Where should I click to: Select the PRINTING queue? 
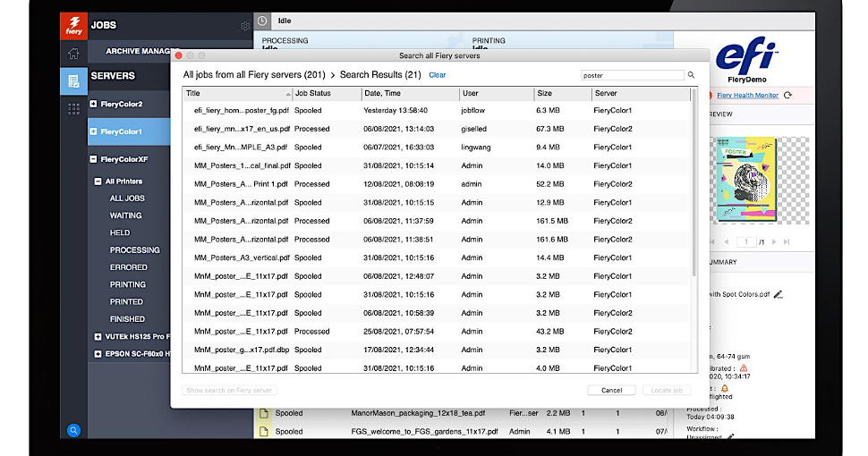[x=127, y=284]
